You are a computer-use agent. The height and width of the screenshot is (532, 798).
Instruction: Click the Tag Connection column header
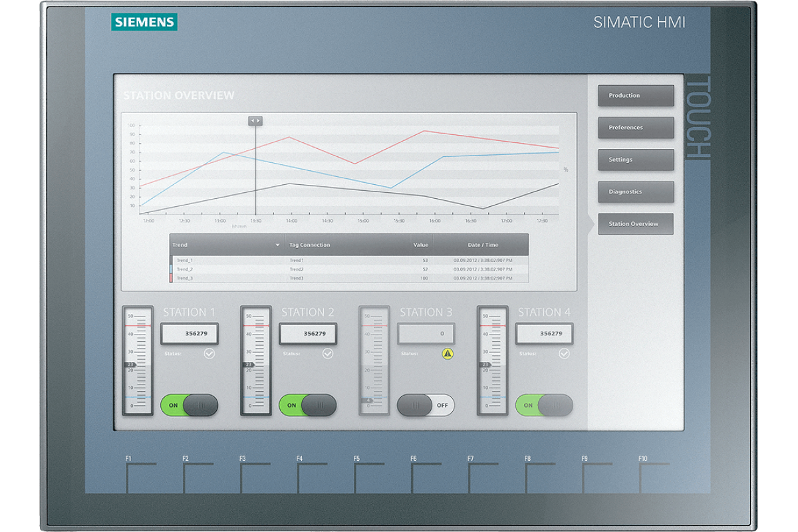[310, 245]
